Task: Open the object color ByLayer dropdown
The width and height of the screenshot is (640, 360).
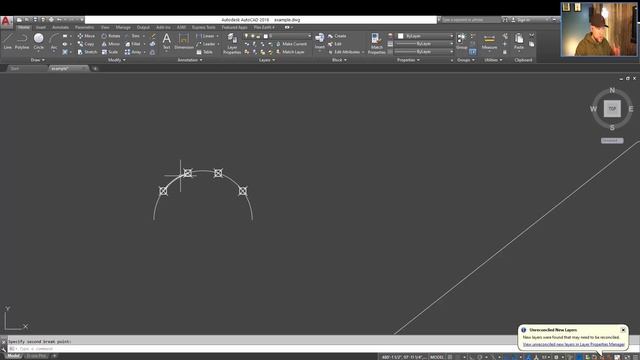Action: [425, 36]
